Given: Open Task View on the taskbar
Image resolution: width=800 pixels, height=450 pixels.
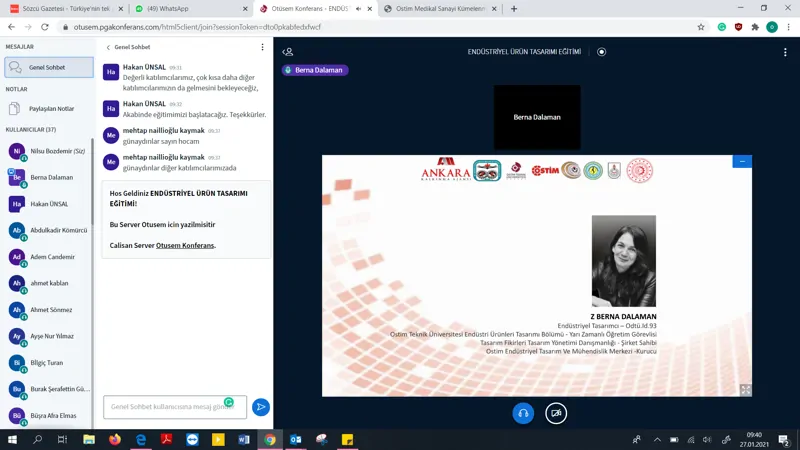Looking at the screenshot, I should click(x=62, y=439).
